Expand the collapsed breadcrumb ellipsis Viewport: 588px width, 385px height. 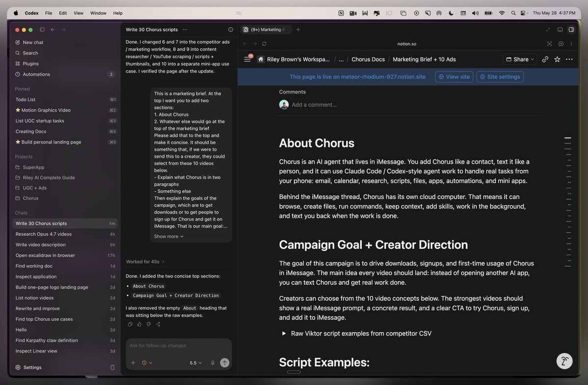click(x=341, y=59)
